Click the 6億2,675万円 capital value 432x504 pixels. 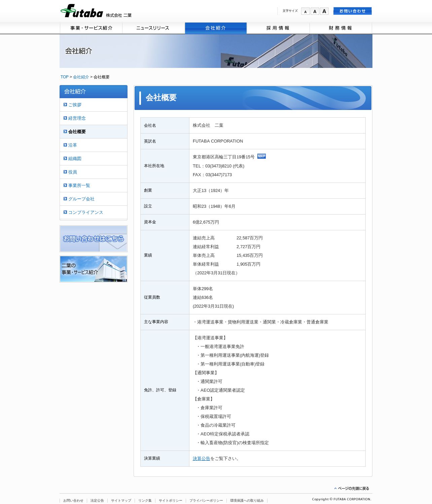click(x=206, y=222)
